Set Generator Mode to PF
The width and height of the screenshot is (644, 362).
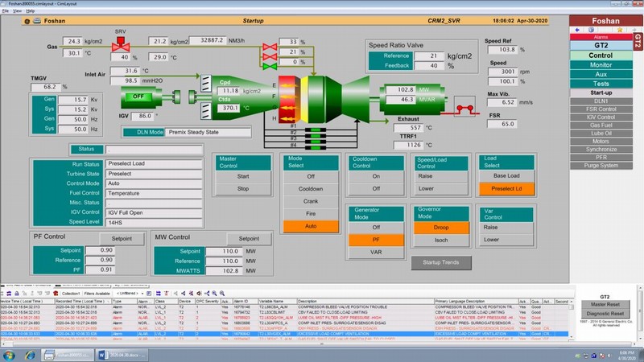376,240
